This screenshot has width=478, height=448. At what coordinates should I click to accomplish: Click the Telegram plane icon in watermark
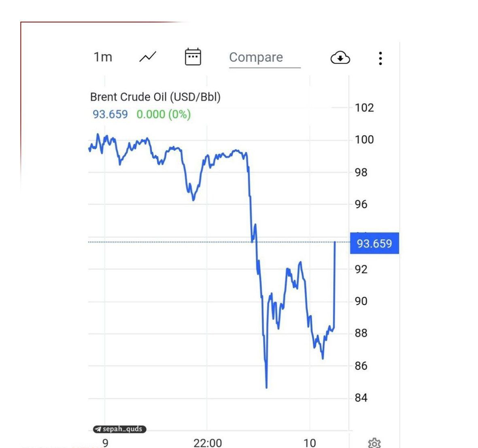(98, 429)
